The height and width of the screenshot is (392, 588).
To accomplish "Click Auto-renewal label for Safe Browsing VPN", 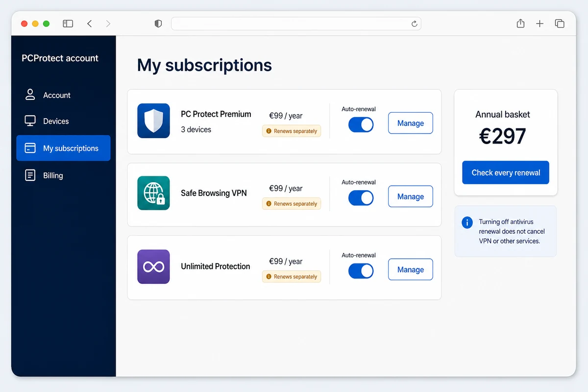I will [x=359, y=182].
